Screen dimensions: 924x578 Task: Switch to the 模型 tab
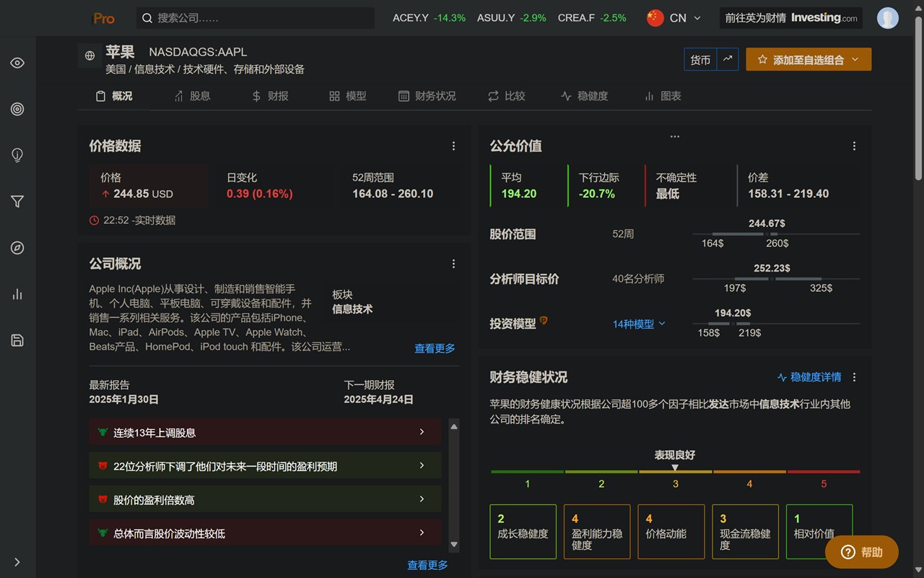point(348,96)
